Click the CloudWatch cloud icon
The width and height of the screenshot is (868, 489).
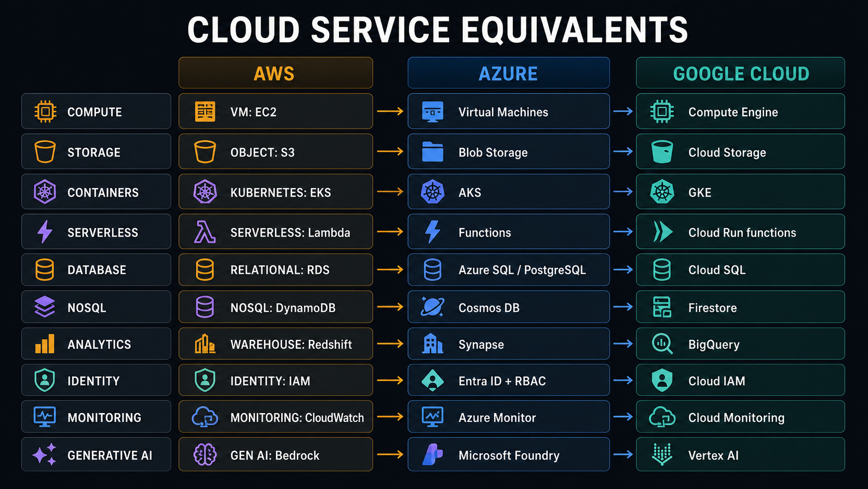point(205,417)
